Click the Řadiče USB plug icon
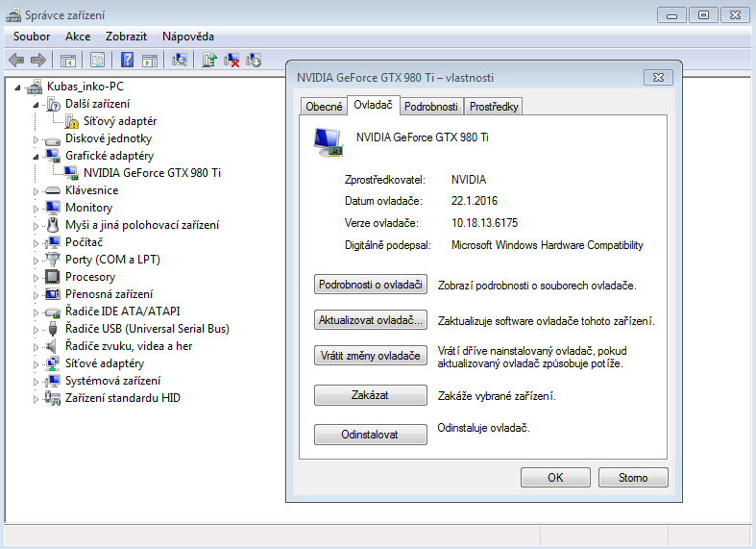 tap(53, 329)
